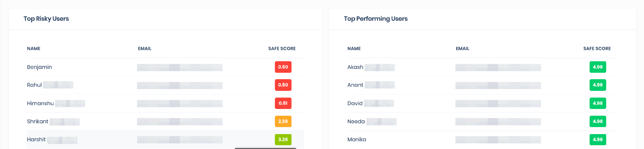Click the Top Risky Users heading
Image resolution: width=644 pixels, height=149 pixels.
coord(46,19)
